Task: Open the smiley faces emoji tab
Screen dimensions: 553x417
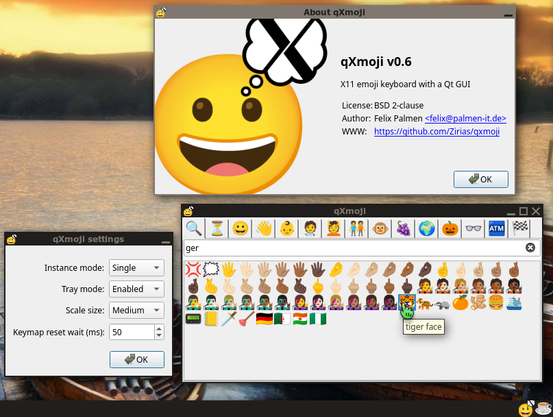Action: (x=240, y=229)
